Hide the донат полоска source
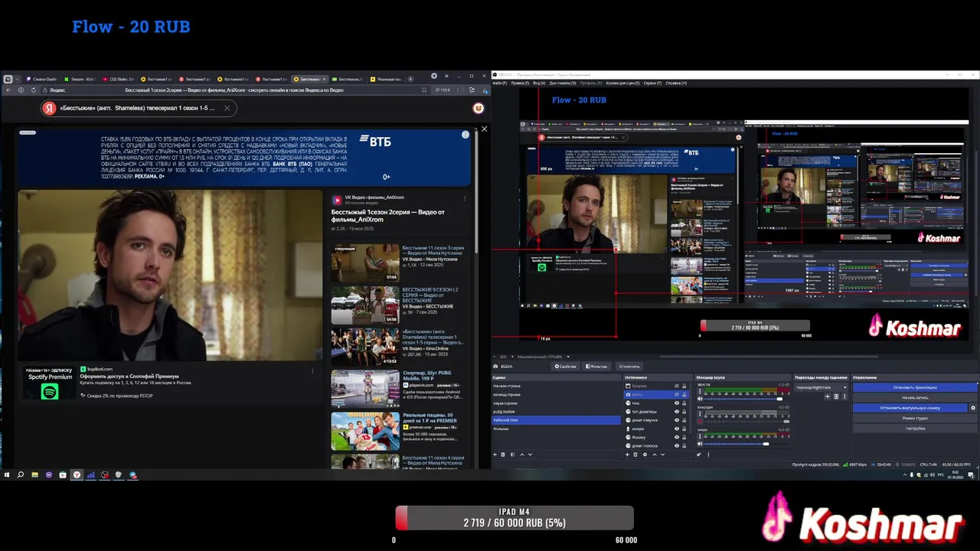Image resolution: width=980 pixels, height=551 pixels. [x=677, y=445]
